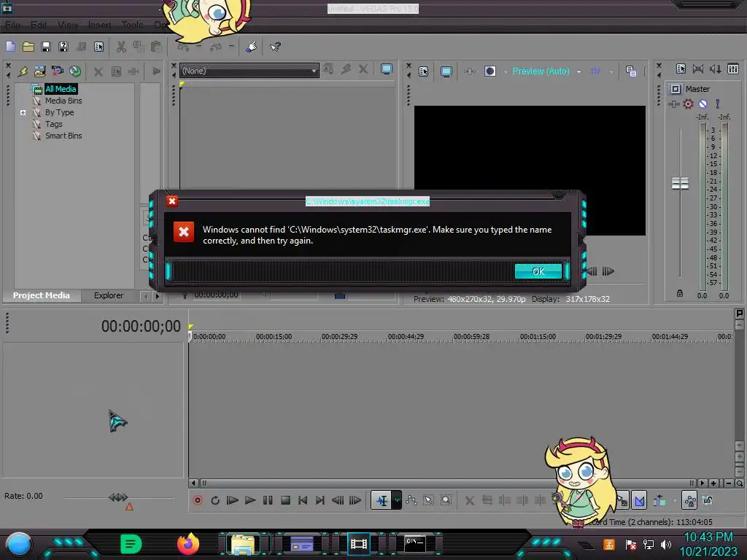
Task: Create a new project from toolbar
Action: [10, 47]
